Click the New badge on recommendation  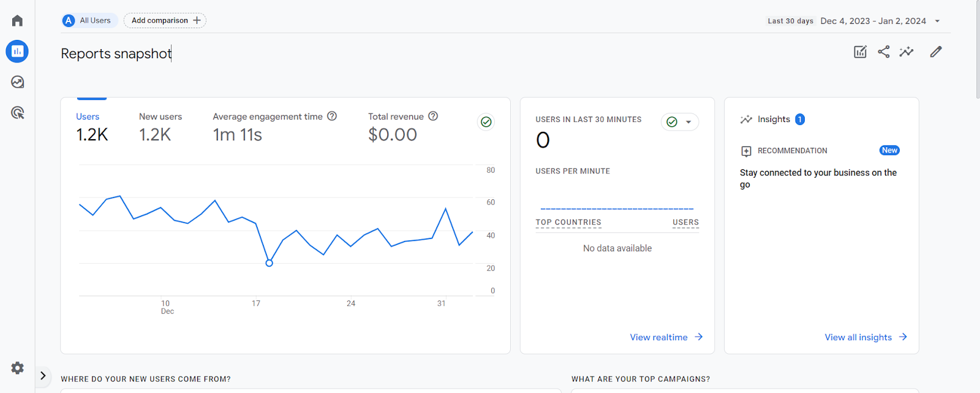(889, 150)
